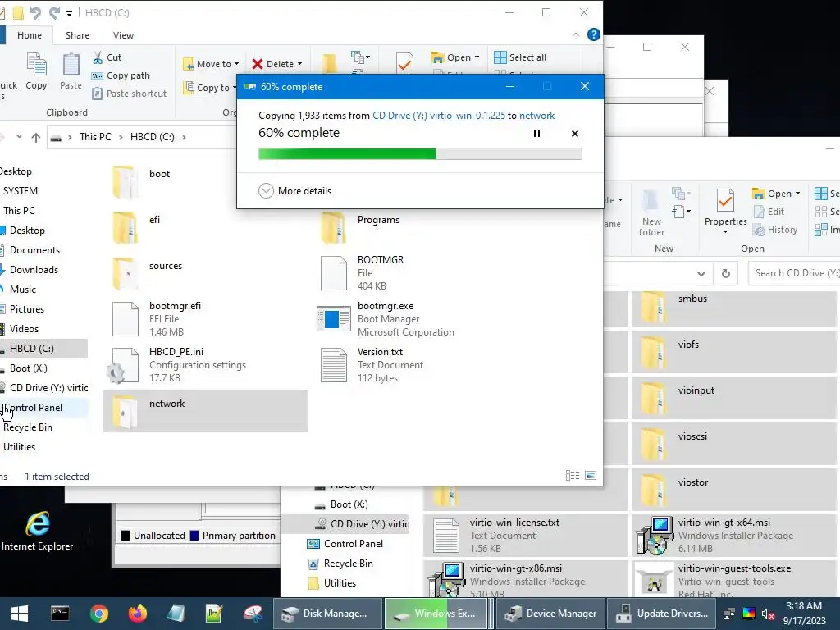
Task: Select the vioscsi folder in CD Drive window
Action: pos(734,445)
